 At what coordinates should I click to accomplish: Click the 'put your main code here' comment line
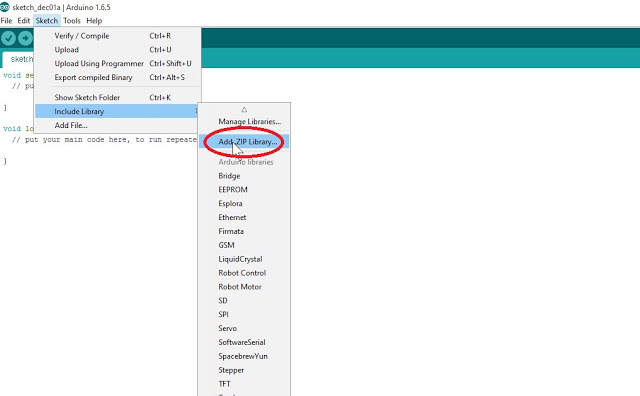(x=104, y=140)
